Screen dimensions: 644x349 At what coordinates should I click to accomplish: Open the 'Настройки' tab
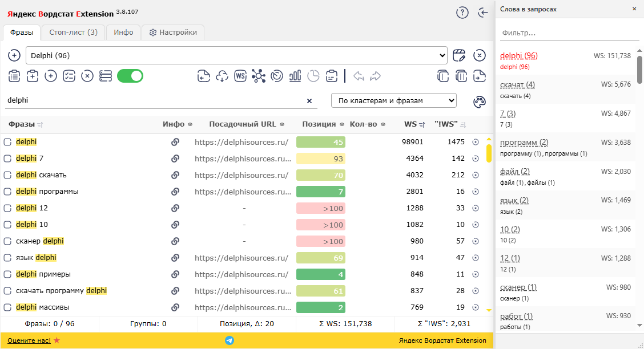[172, 33]
